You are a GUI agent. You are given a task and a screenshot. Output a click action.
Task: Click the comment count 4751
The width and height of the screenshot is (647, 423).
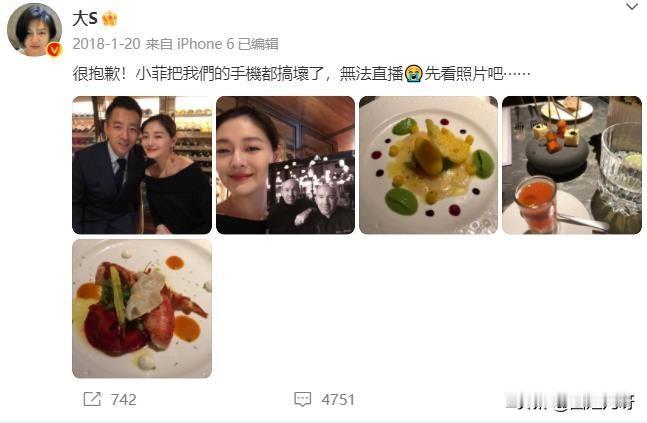[338, 399]
